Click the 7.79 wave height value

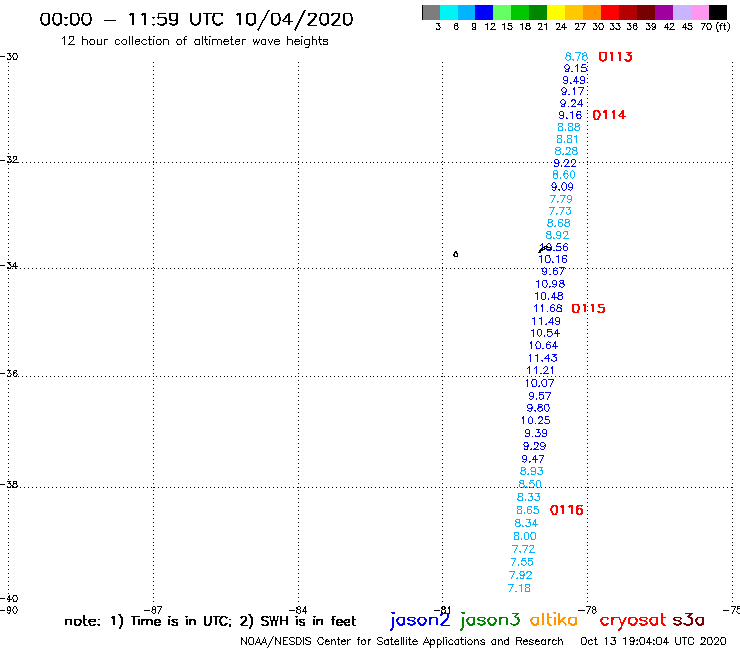(x=561, y=199)
